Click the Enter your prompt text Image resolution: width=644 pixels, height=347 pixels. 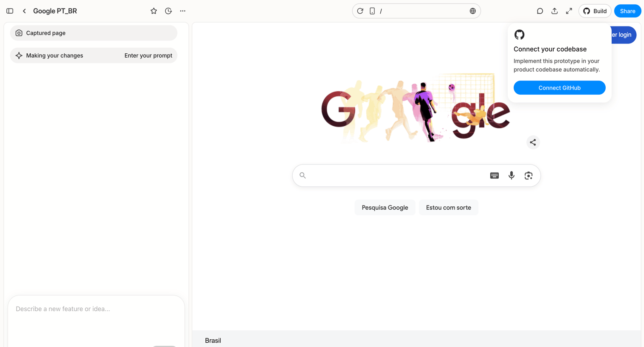click(148, 55)
